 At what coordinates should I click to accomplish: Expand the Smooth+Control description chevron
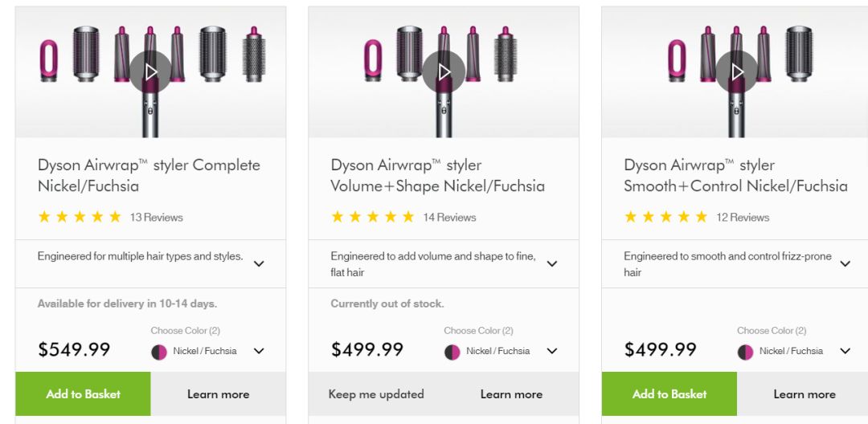tap(845, 263)
